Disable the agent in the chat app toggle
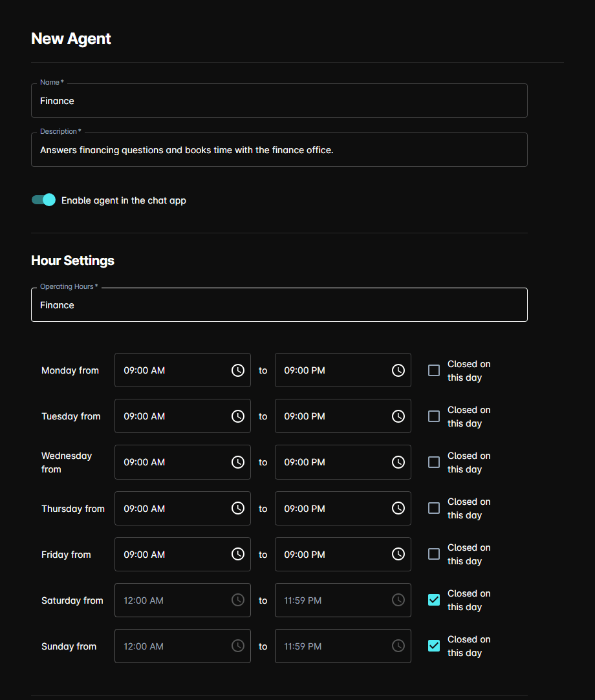This screenshot has width=595, height=700. click(43, 200)
